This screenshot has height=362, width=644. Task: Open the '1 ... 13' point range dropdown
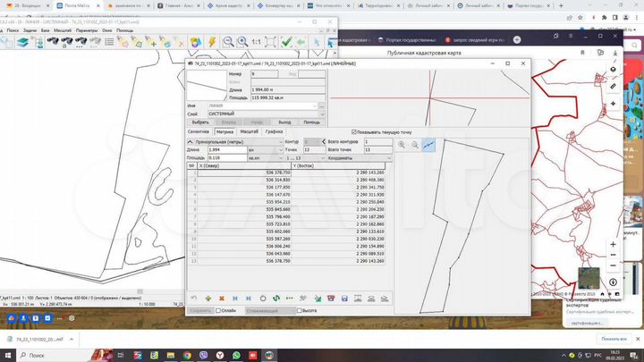tap(306, 158)
